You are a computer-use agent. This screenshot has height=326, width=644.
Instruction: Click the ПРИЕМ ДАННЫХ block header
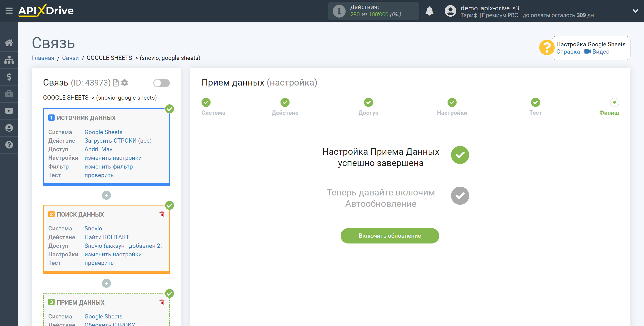80,303
